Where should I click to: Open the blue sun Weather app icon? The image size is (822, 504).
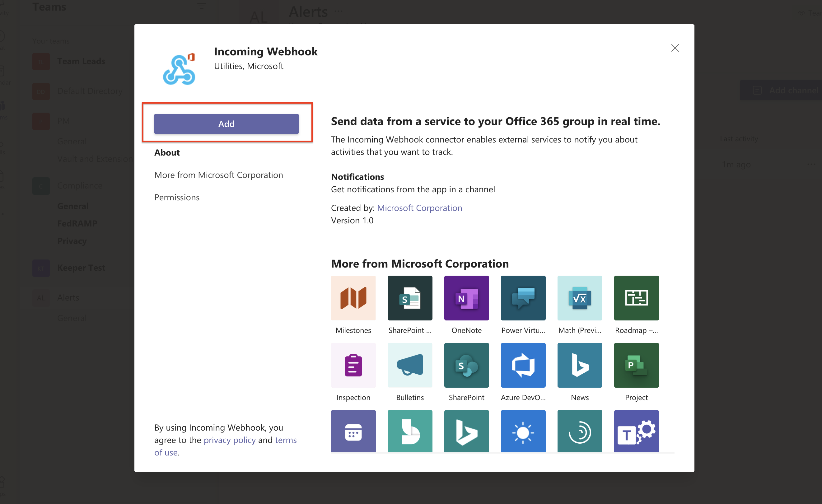pos(523,431)
